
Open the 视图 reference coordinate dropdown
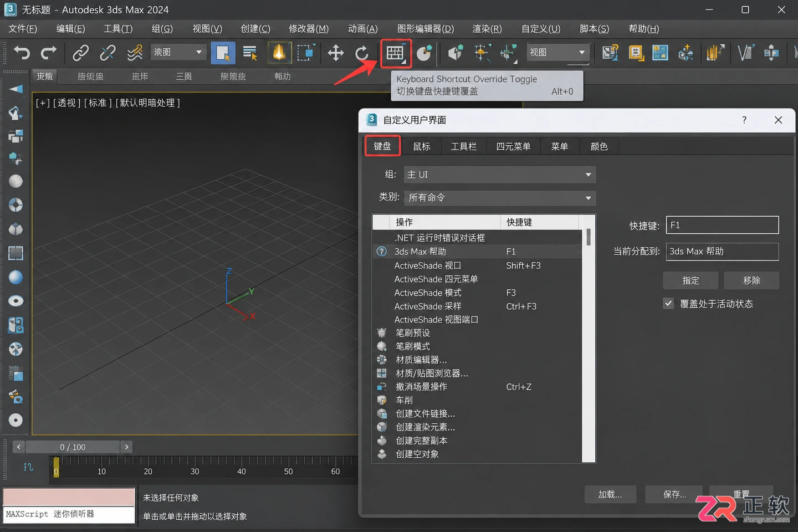(557, 53)
